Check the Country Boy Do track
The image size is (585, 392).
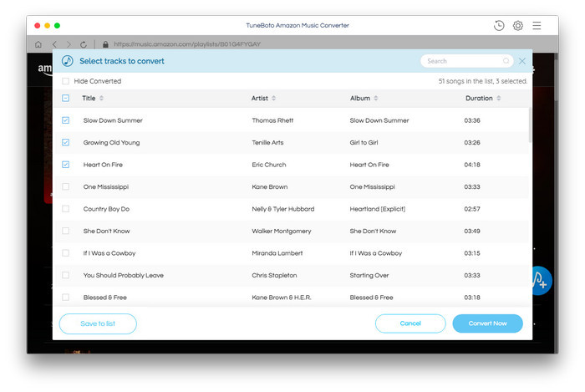[66, 208]
